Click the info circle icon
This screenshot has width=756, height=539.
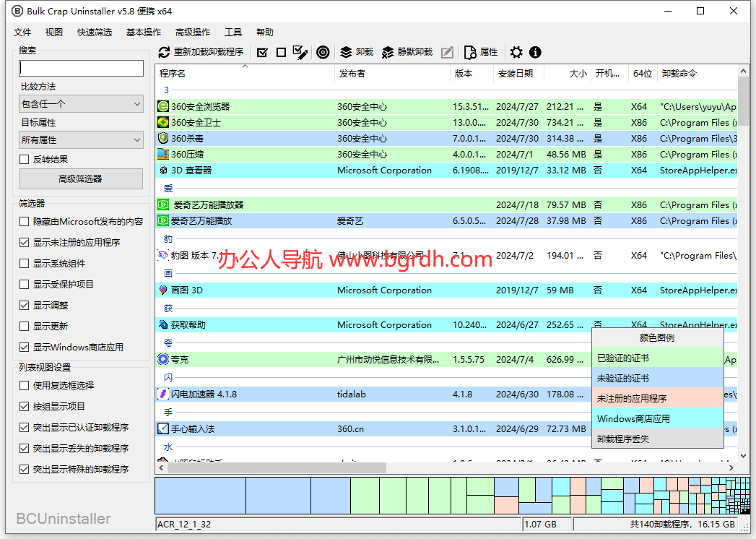(x=534, y=52)
